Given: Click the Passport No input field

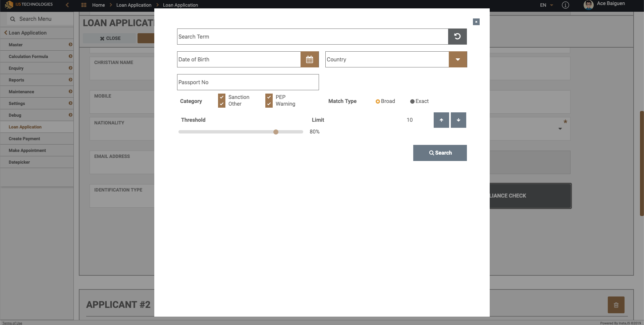Looking at the screenshot, I should [248, 82].
